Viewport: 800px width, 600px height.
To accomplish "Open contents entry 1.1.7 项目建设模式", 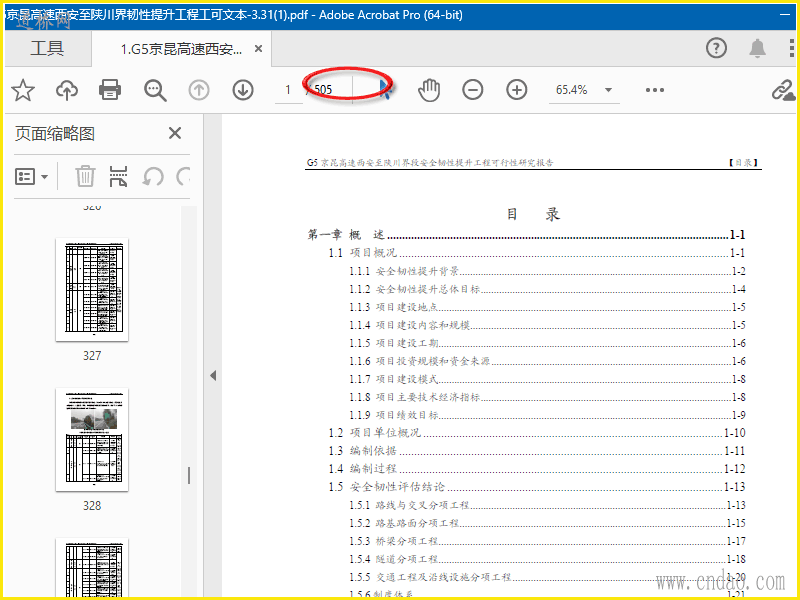I will click(547, 379).
